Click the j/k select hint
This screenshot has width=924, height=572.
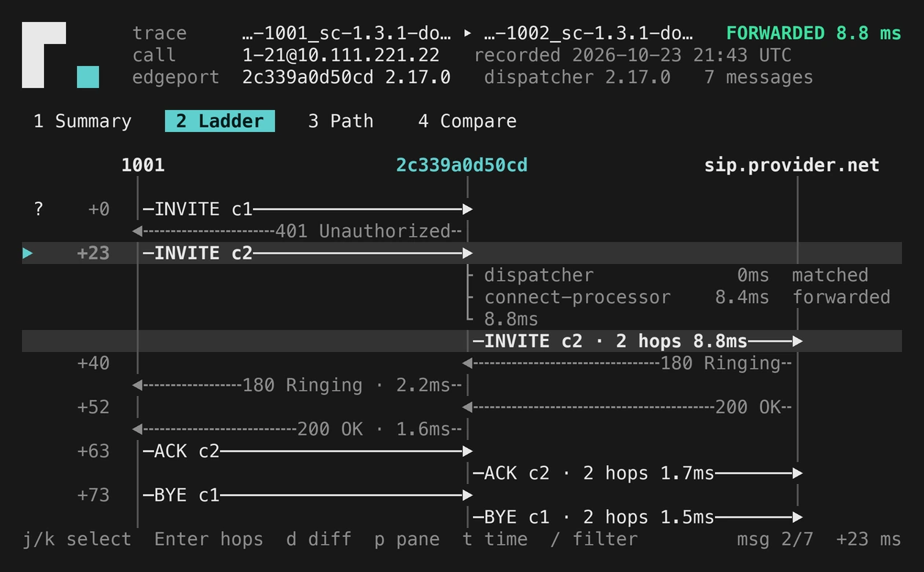[77, 539]
